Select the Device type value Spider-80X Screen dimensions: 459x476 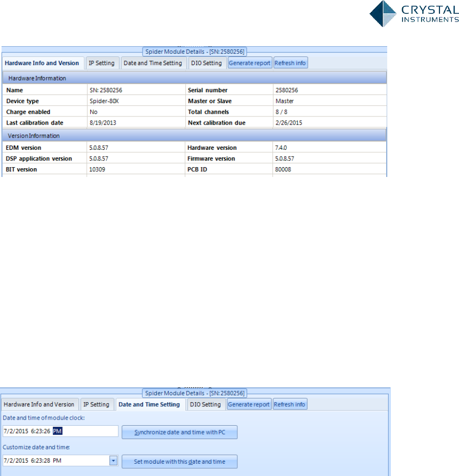click(x=104, y=101)
